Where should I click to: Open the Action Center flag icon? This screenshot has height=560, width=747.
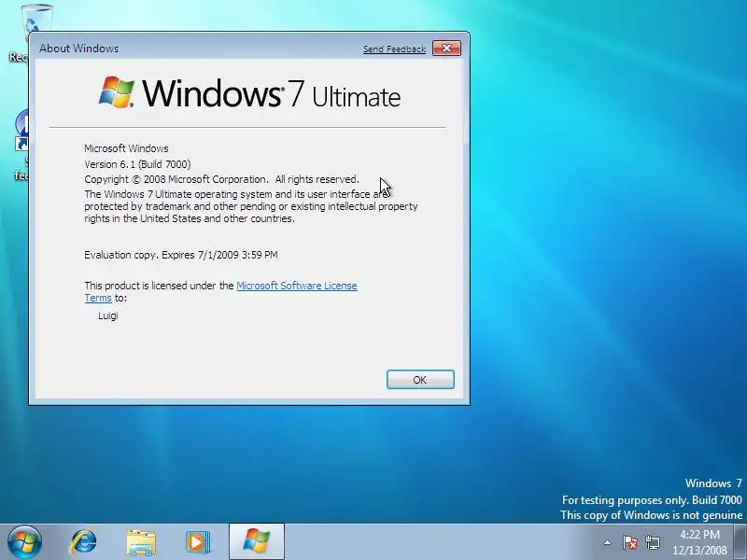pos(629,542)
